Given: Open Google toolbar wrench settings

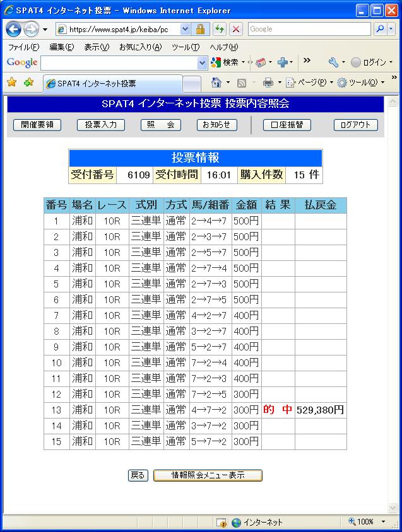Looking at the screenshot, I should [333, 62].
